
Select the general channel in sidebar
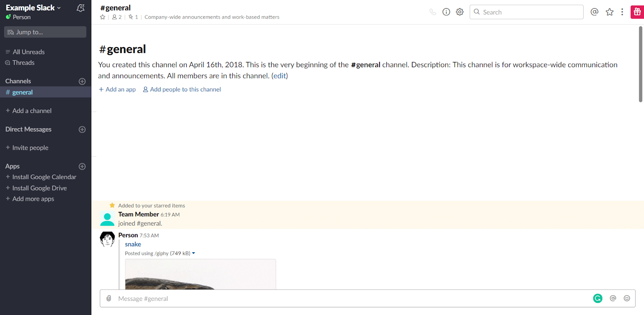coord(23,92)
